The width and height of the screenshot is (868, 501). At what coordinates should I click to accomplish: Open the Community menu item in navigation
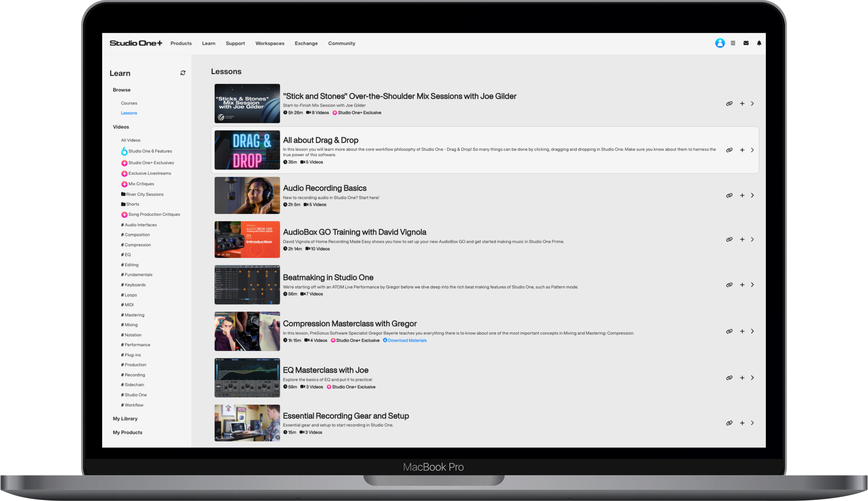coord(341,43)
